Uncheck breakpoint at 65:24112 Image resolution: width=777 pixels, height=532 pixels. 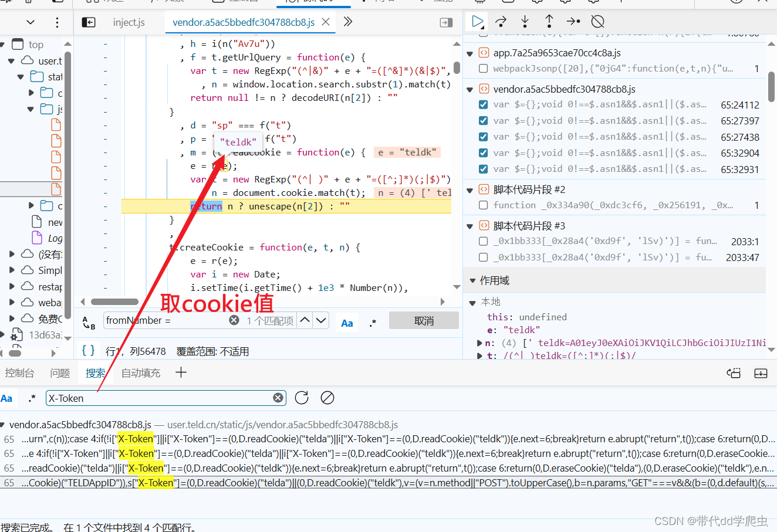(x=483, y=105)
